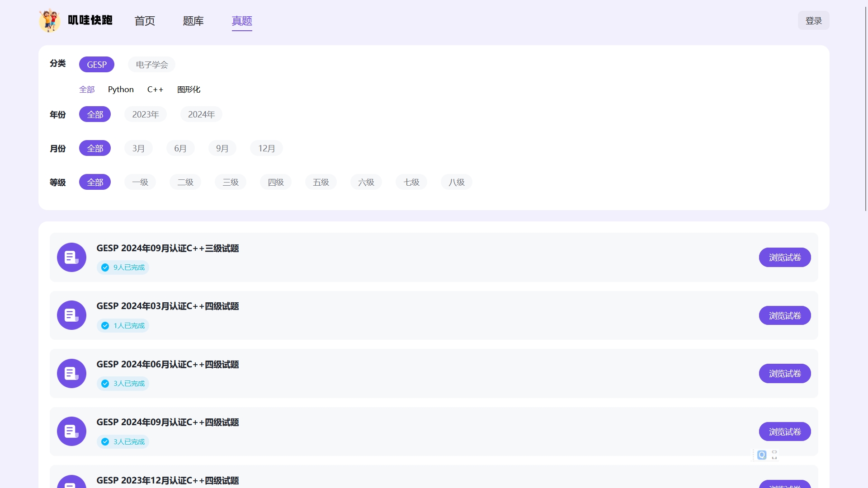The width and height of the screenshot is (868, 488).
Task: Filter level to 三级
Action: [231, 182]
